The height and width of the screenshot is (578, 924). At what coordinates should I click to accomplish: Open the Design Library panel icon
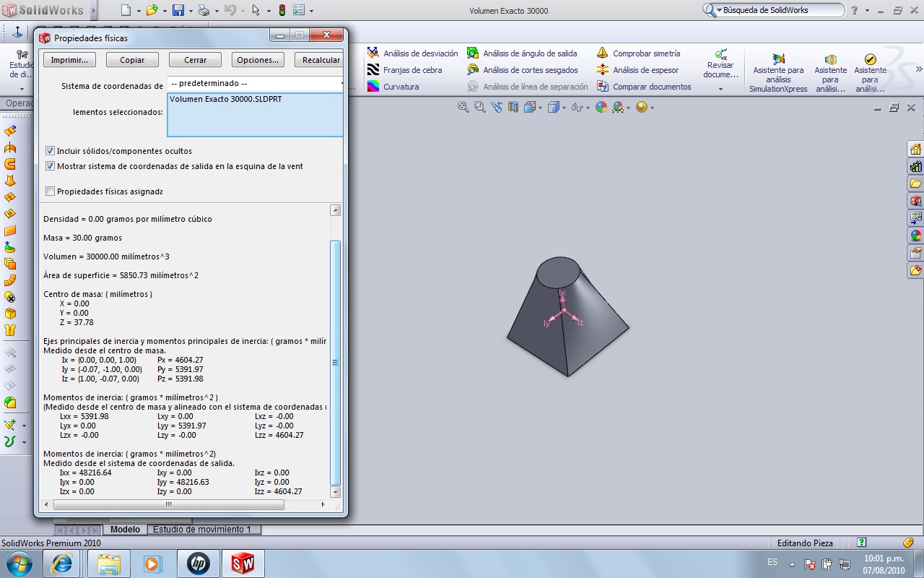tap(915, 166)
